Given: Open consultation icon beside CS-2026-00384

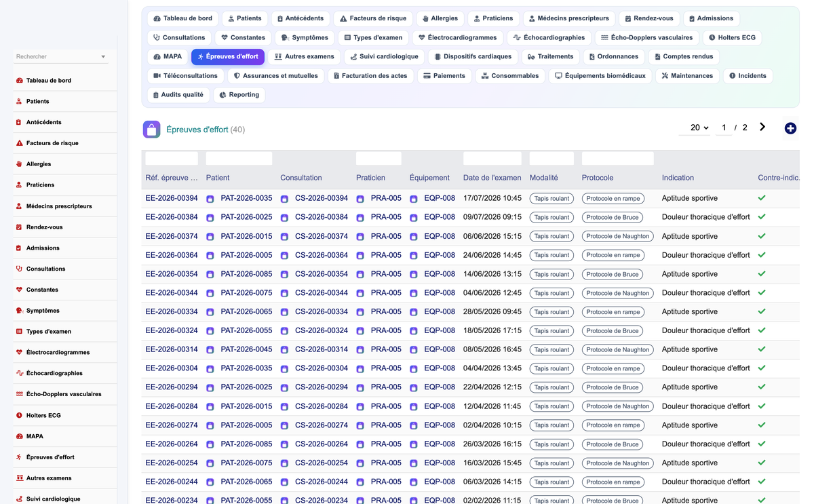Looking at the screenshot, I should tap(284, 218).
